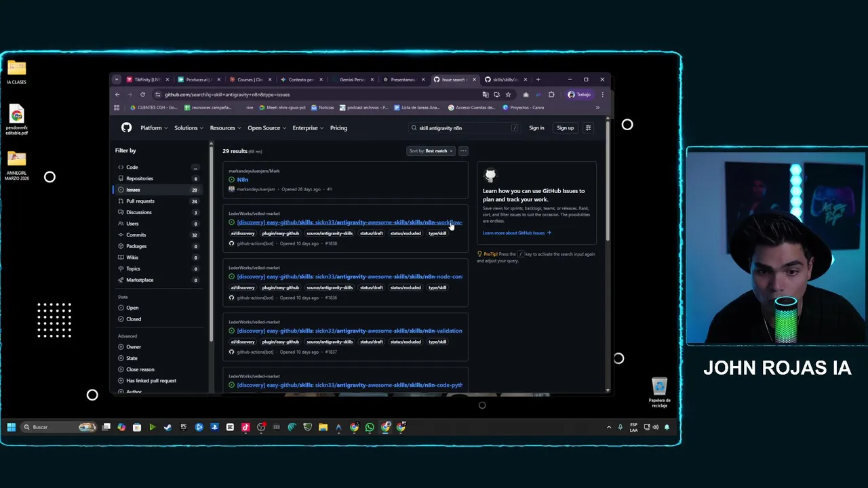Filter results by Commits
Screen dimensions: 868x488
(x=157, y=235)
